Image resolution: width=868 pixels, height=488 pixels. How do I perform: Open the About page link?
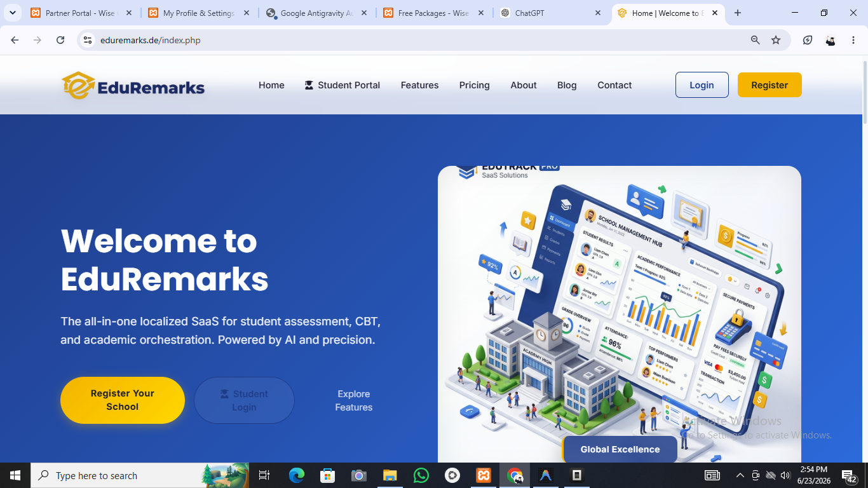click(x=524, y=85)
